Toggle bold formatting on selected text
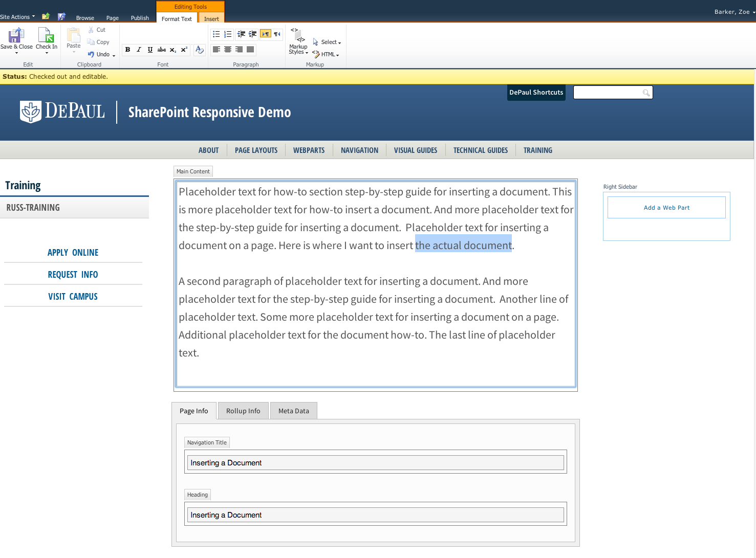756x558 pixels. (x=127, y=50)
